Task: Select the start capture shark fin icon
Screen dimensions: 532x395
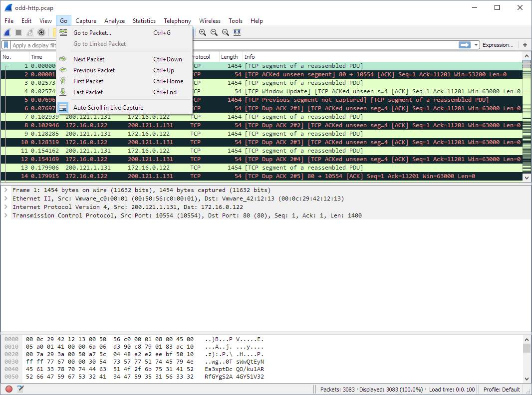Action: coord(6,32)
